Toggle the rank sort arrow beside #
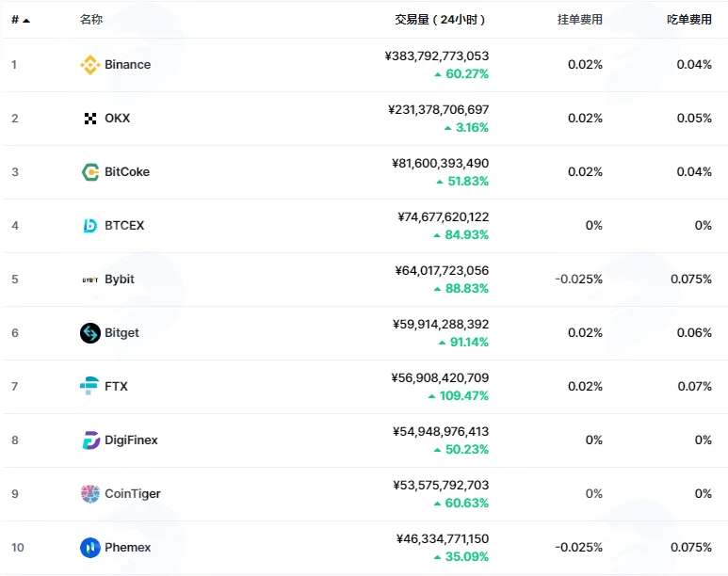 pyautogui.click(x=26, y=21)
